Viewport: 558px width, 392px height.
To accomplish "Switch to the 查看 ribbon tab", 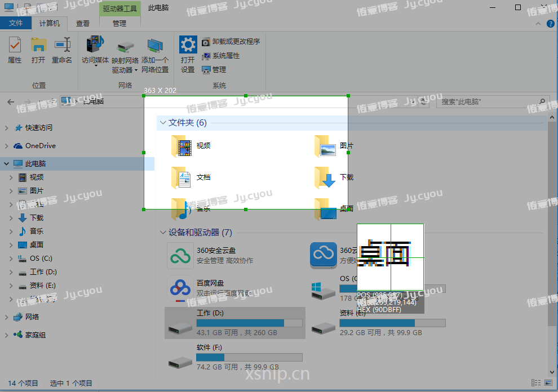I will [x=83, y=24].
